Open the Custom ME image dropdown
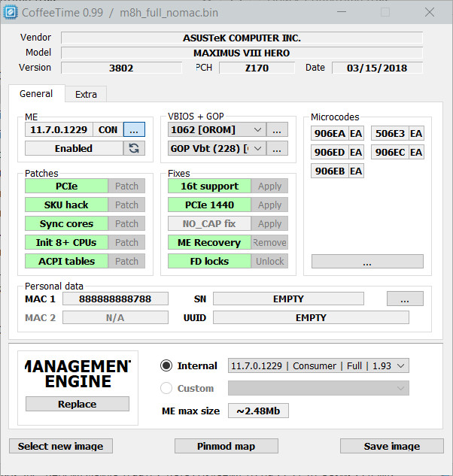 [x=318, y=388]
